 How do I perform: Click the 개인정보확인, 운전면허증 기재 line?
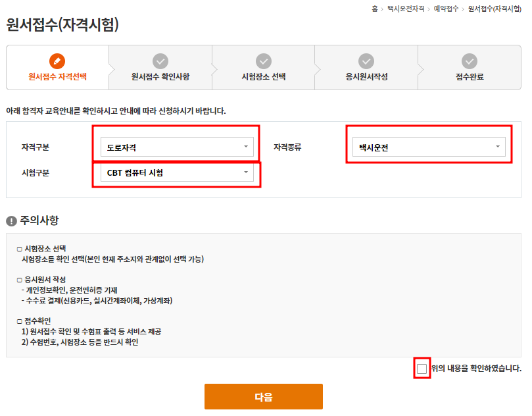69,290
